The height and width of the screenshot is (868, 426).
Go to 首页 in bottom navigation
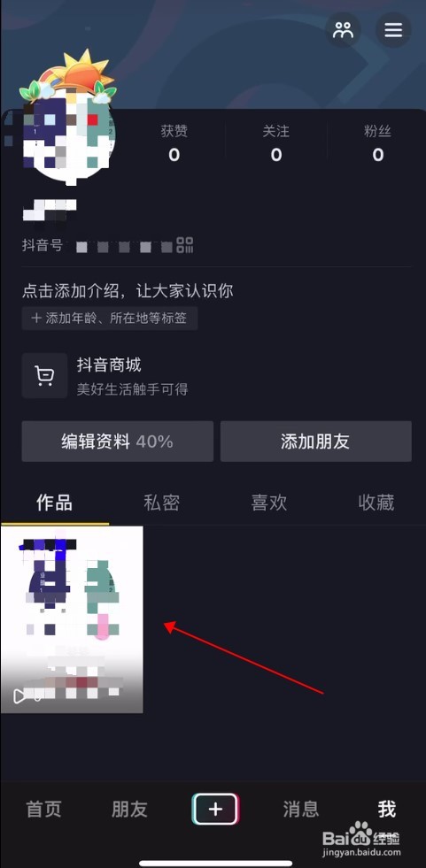click(43, 810)
